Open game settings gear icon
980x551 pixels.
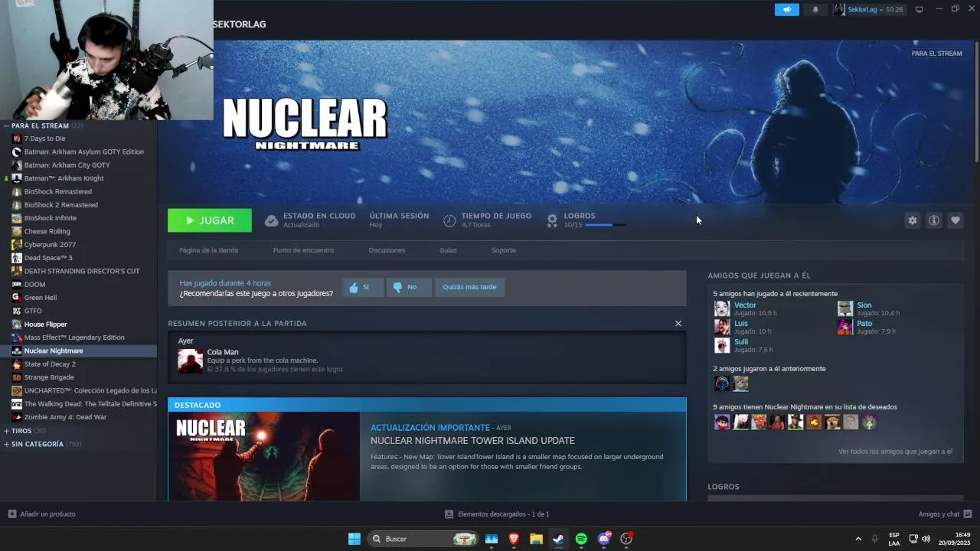[x=913, y=220]
